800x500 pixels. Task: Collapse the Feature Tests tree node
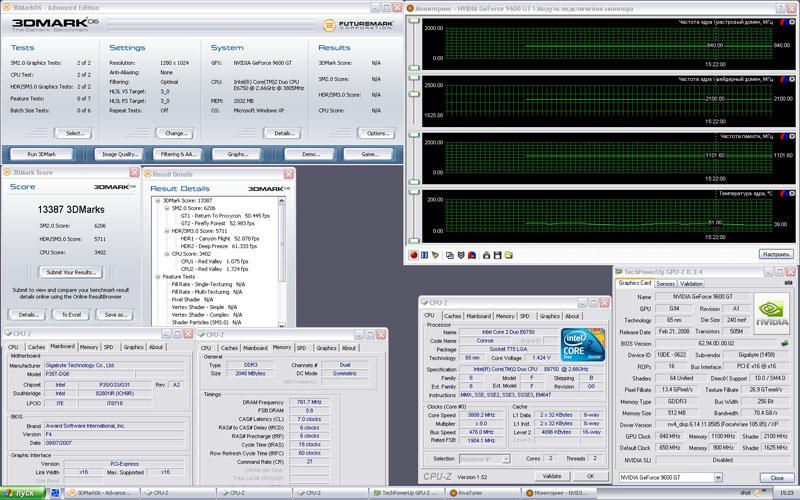click(x=158, y=277)
